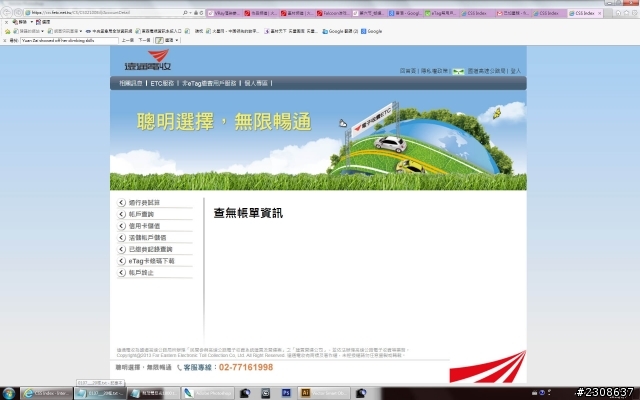
Task: Click chevron icon beside 帳戶查詢
Action: [121, 214]
